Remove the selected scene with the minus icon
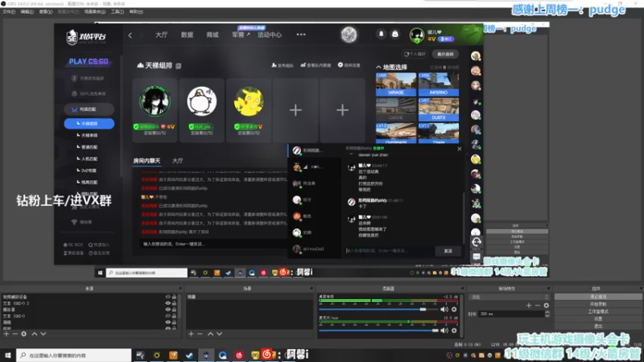The width and height of the screenshot is (644, 362). click(200, 334)
